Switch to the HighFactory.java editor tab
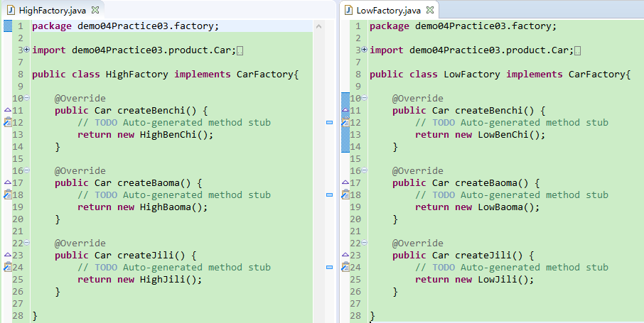 [x=53, y=9]
